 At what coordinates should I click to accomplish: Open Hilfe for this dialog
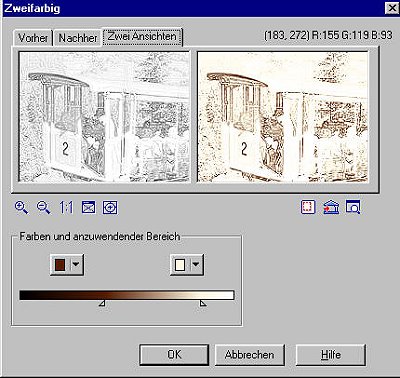coord(330,355)
